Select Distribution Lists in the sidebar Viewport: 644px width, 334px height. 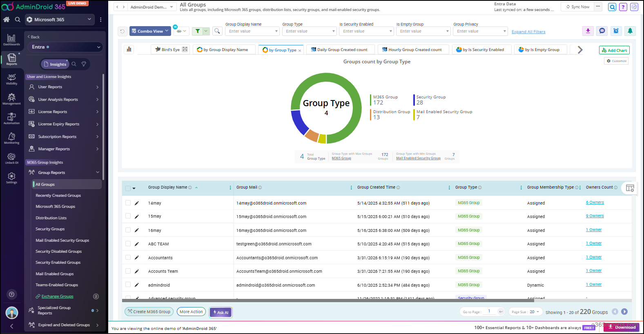point(51,218)
